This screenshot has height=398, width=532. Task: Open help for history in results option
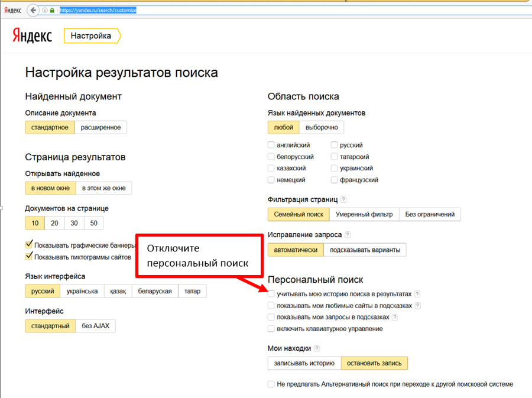[417, 294]
